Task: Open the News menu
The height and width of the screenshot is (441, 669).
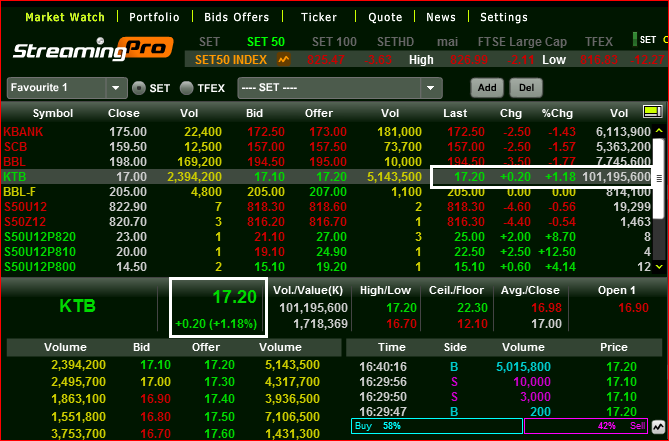Action: click(x=441, y=17)
